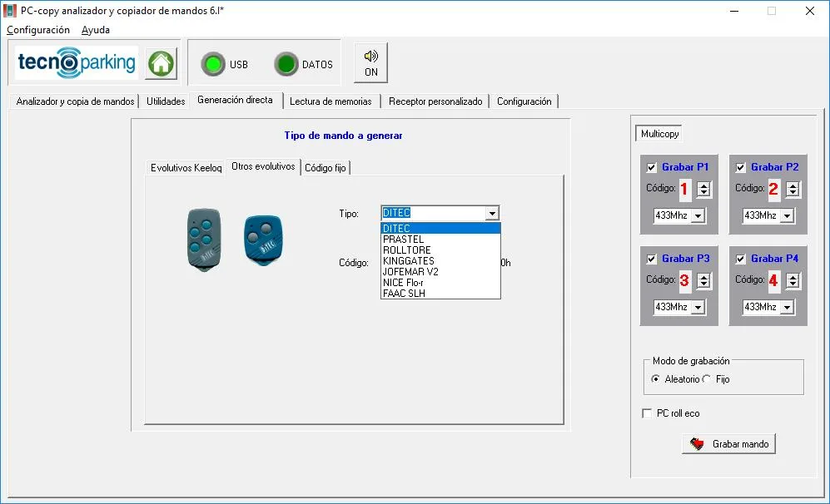Click the green home icon button
The image size is (830, 504).
click(x=161, y=64)
